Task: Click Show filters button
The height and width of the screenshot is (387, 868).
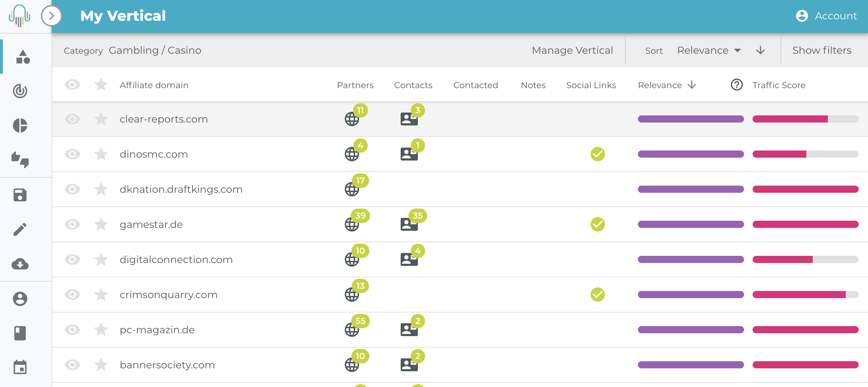Action: 821,51
